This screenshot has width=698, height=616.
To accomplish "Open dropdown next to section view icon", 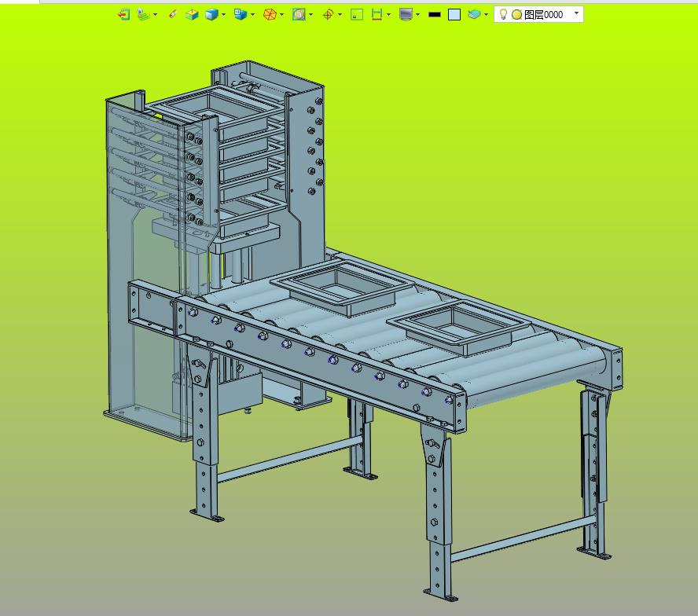I will click(310, 15).
